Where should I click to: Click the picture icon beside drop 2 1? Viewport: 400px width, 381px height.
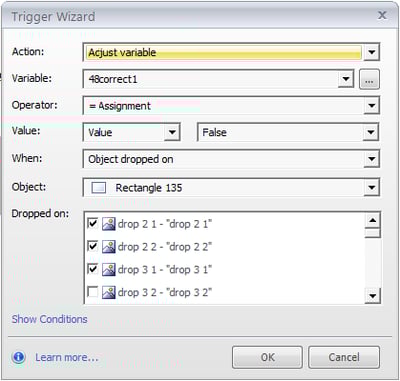pyautogui.click(x=109, y=224)
